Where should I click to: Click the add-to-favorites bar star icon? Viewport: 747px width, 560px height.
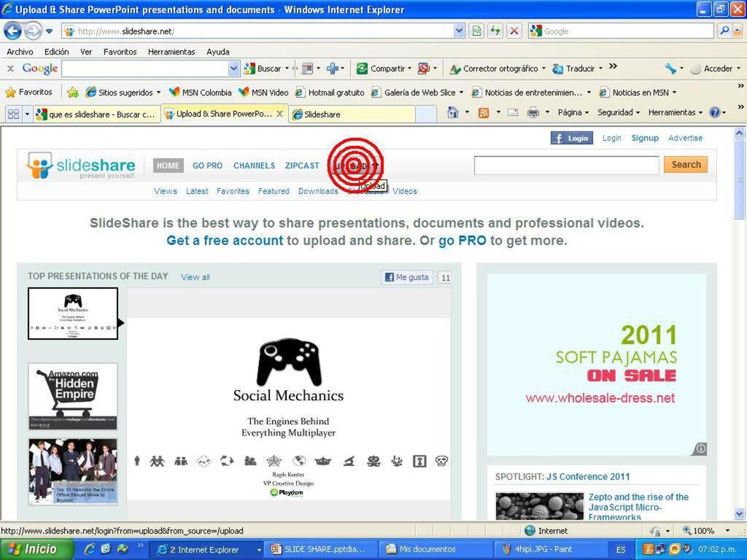coord(73,93)
